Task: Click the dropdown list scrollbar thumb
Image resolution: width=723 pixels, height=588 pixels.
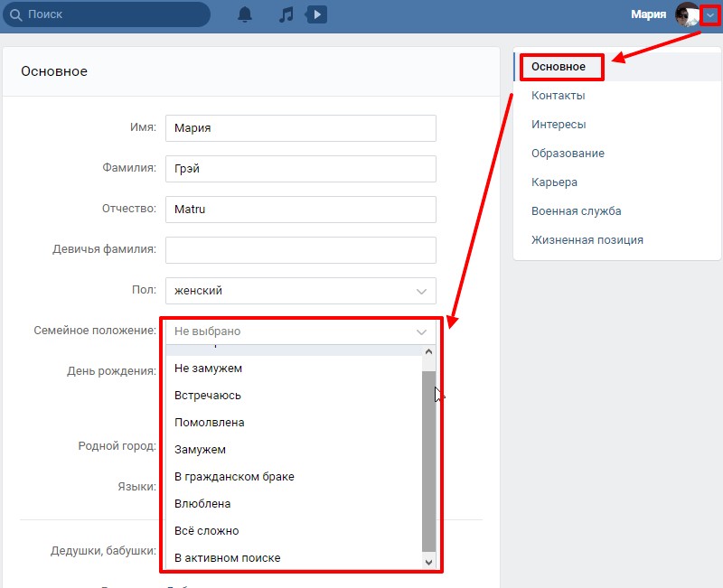Action: (x=428, y=462)
